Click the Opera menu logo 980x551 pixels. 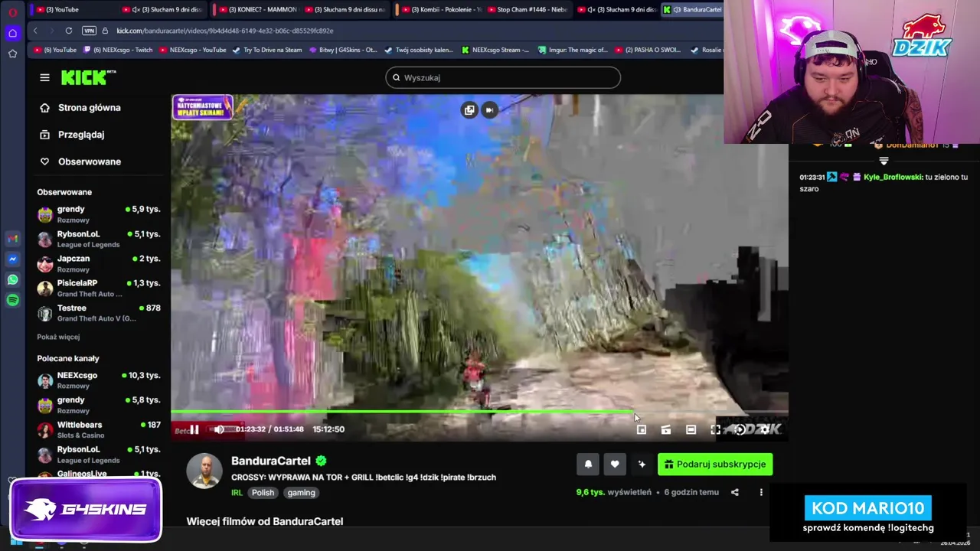click(x=12, y=12)
